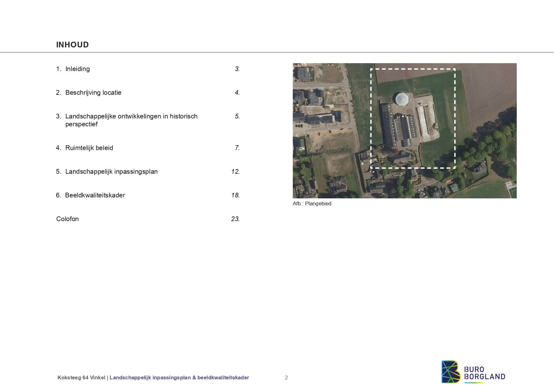Click the 'Afb.: Plangebied' caption
Viewport: 554px width, 392px height.
click(x=312, y=204)
